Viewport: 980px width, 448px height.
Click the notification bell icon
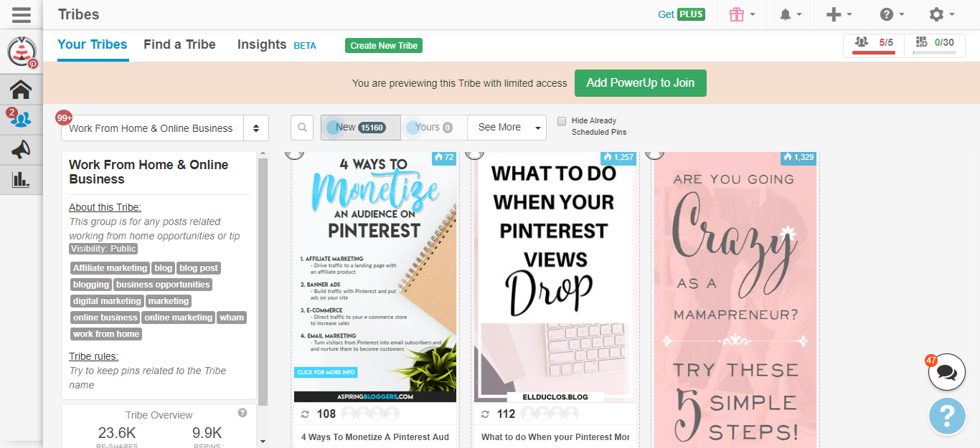[788, 14]
